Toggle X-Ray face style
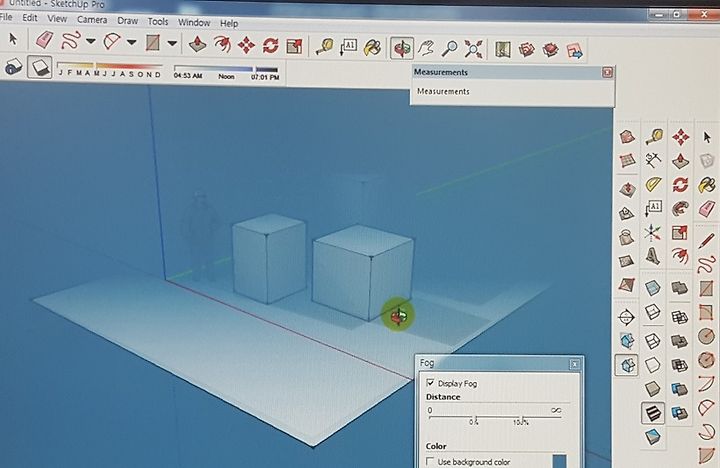Screen dimensions: 720x468 [652, 288]
